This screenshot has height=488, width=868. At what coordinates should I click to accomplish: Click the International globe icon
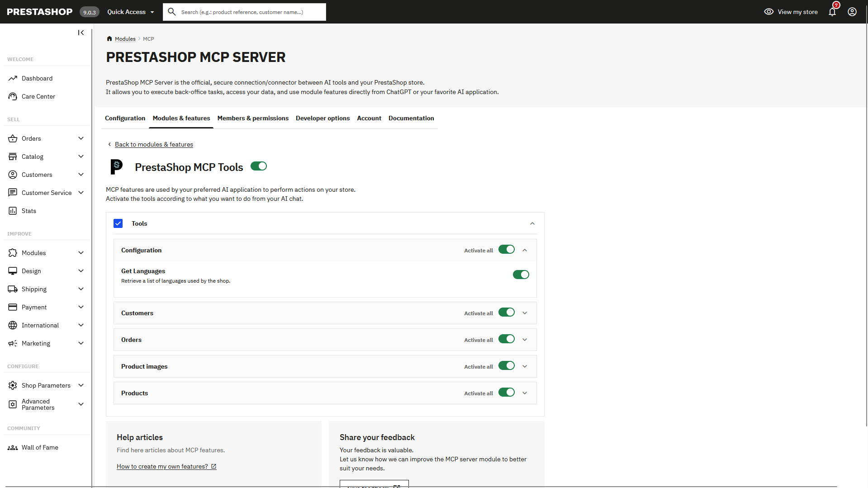click(13, 325)
